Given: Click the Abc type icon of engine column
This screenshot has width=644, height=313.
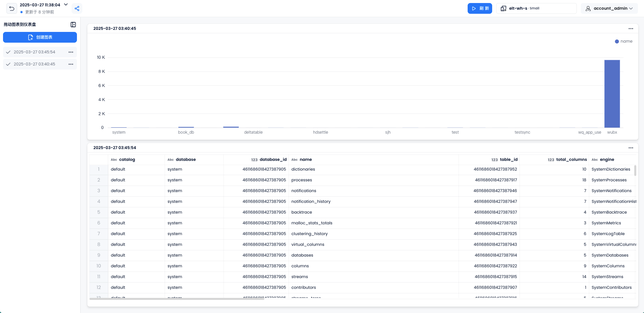Looking at the screenshot, I should point(595,160).
